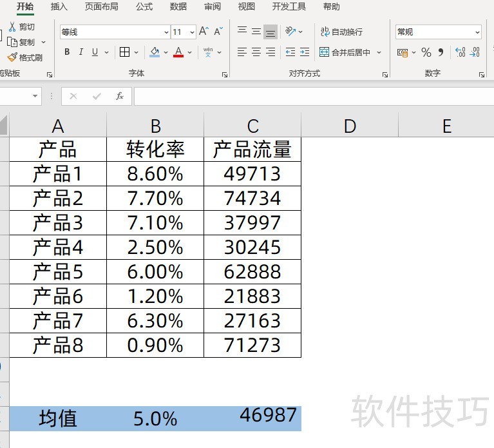494x448 pixels.
Task: Switch to the Insert (插入) tab
Action: (x=59, y=6)
